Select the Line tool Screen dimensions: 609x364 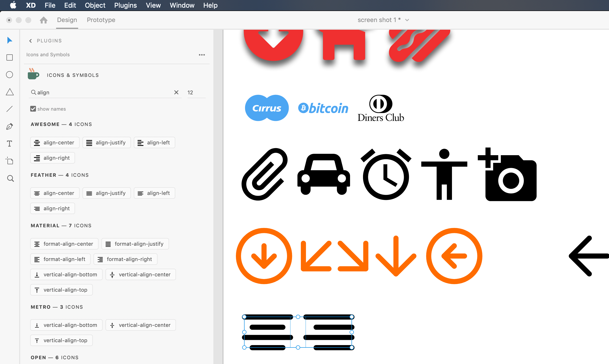click(x=9, y=109)
